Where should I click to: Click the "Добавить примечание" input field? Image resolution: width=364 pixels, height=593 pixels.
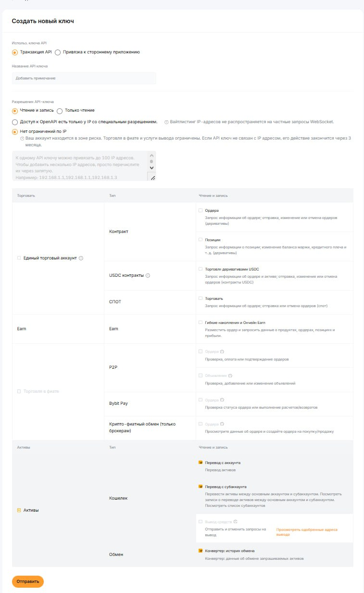tap(84, 78)
